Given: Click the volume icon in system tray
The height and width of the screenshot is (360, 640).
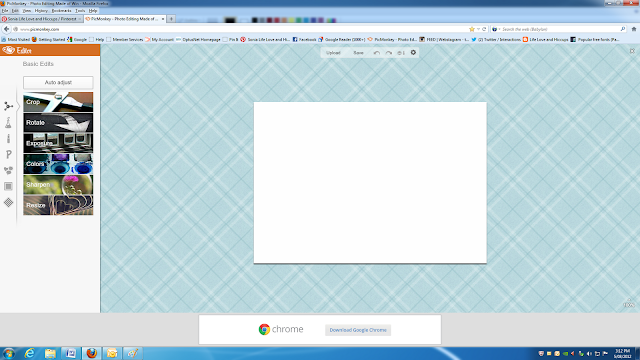Looking at the screenshot, I should click(589, 353).
